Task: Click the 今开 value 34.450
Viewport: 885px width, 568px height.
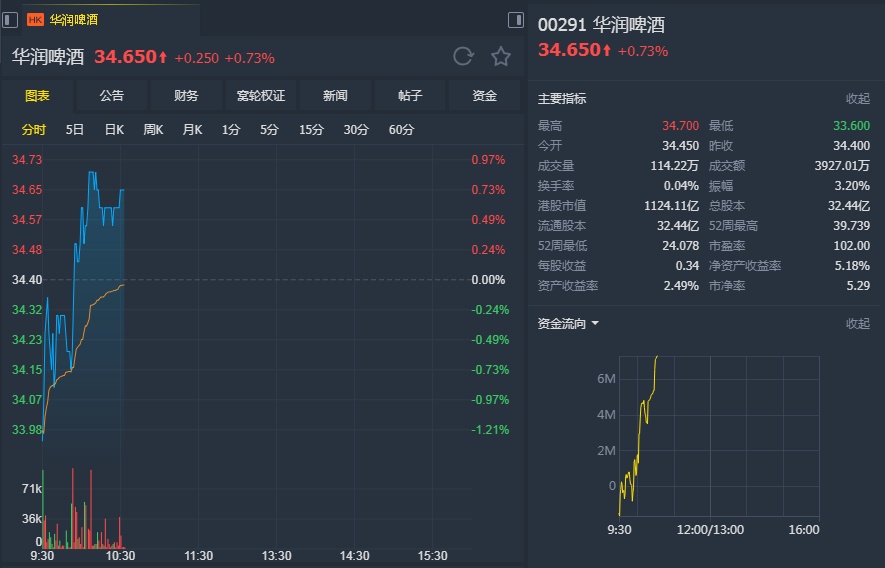Action: click(680, 146)
